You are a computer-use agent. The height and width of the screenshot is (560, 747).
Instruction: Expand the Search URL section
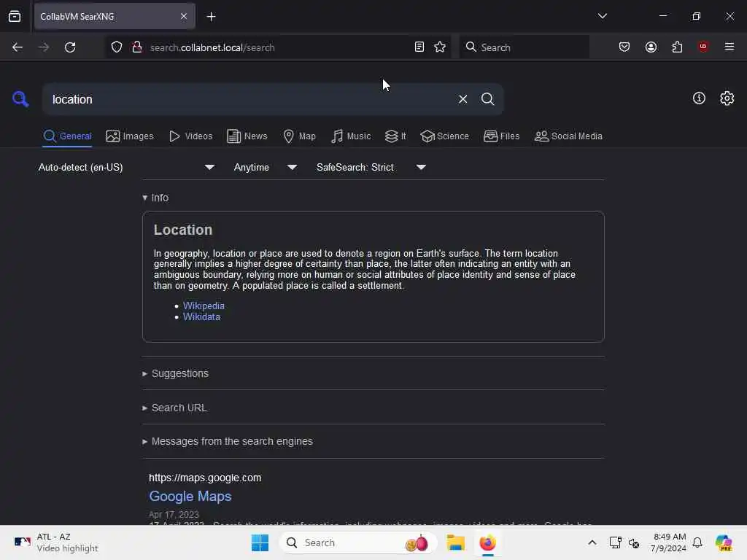(x=175, y=408)
